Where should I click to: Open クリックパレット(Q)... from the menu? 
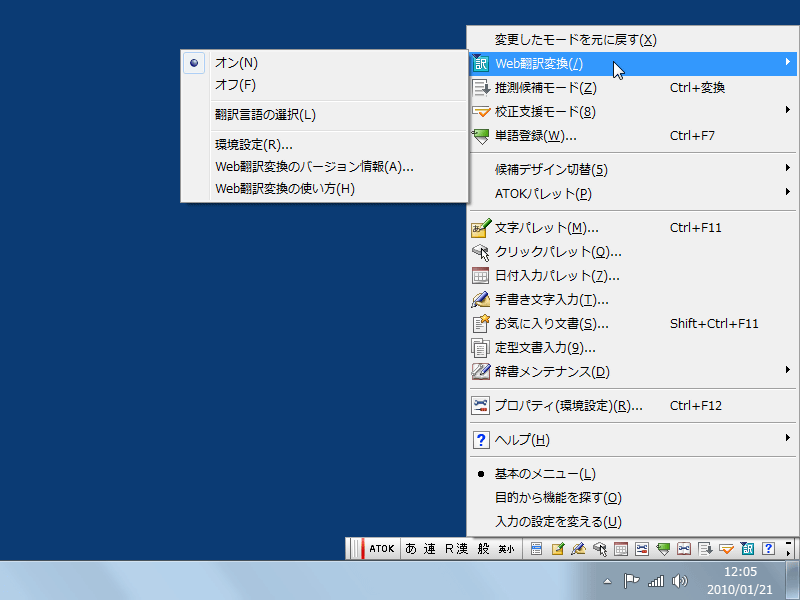tap(633, 252)
